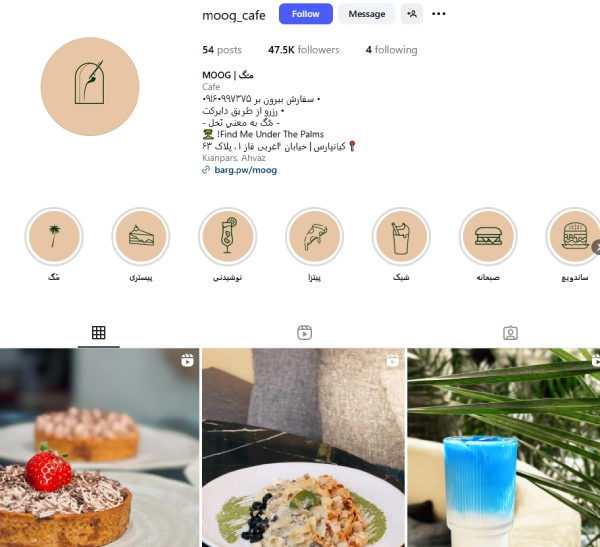
Task: View the 47.5K followers list
Action: click(x=303, y=50)
